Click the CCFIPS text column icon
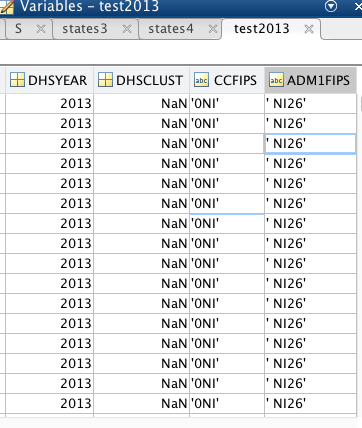362x428 pixels. 202,80
